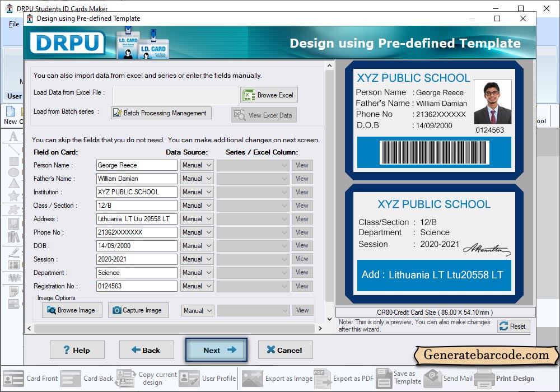Screen dimensions: 560x392
Task: Select the Triangle shape tool
Action: pyautogui.click(x=13, y=184)
